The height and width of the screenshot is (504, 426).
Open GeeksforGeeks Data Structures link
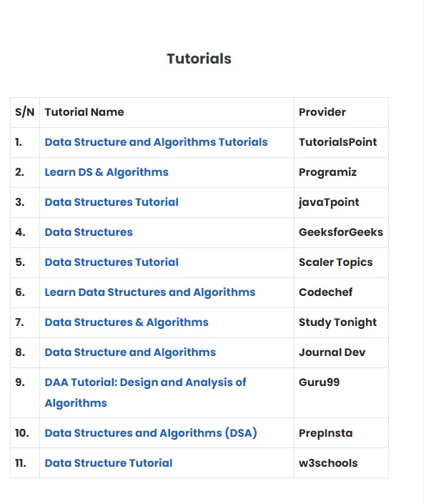(89, 232)
